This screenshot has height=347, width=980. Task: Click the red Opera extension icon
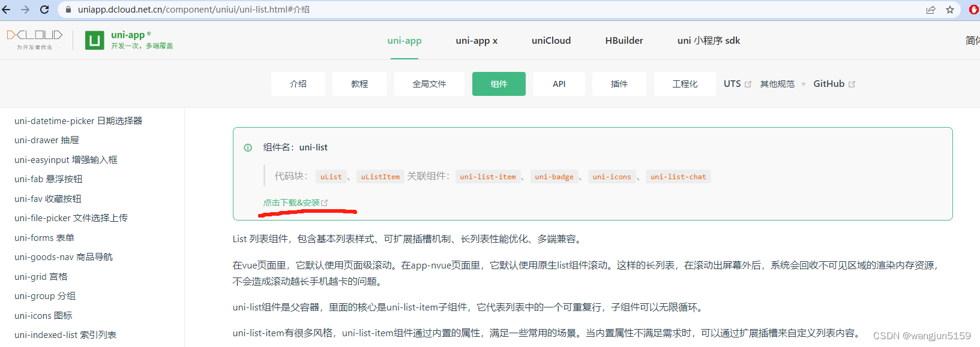973,10
